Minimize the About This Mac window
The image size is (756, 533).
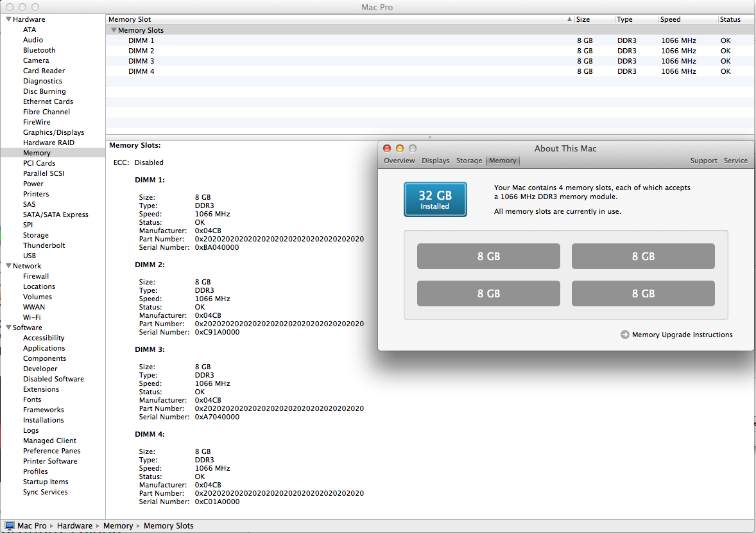[400, 148]
